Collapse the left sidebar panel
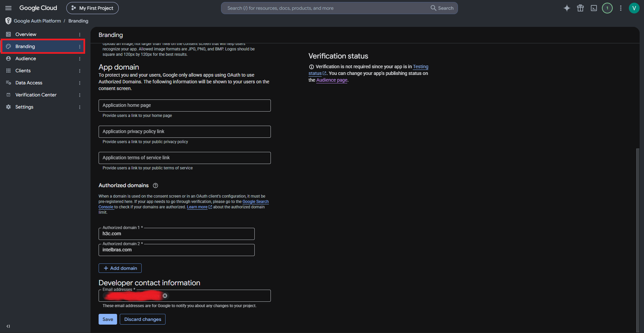 [x=8, y=326]
